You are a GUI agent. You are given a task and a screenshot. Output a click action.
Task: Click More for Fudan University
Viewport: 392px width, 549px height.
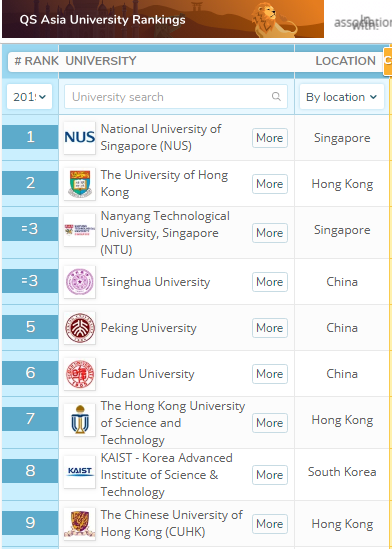(x=270, y=374)
